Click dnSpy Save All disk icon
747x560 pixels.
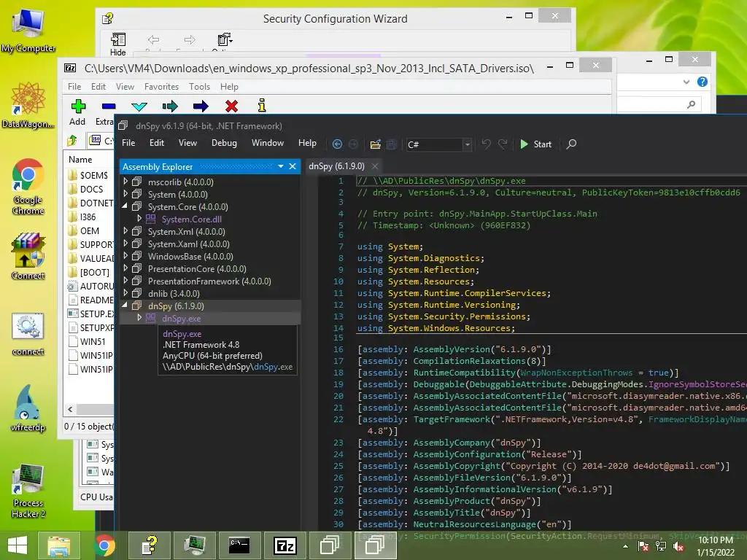pyautogui.click(x=391, y=144)
